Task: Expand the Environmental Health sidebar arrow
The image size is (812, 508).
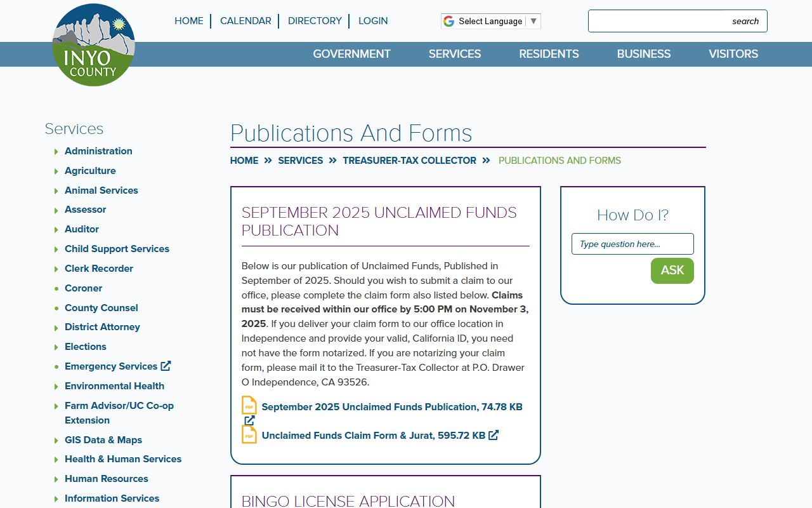Action: (56, 387)
